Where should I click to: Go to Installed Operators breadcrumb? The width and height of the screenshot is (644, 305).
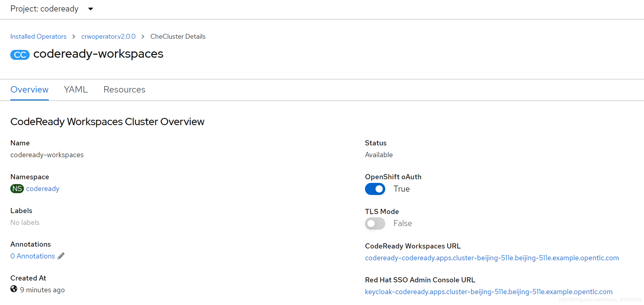(x=38, y=36)
